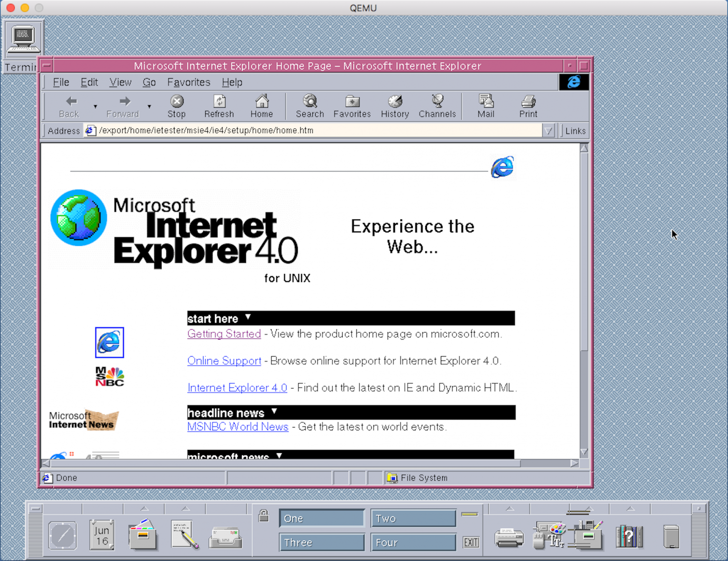Image resolution: width=728 pixels, height=561 pixels.
Task: Open the clock on the CDE front panel
Action: (63, 536)
